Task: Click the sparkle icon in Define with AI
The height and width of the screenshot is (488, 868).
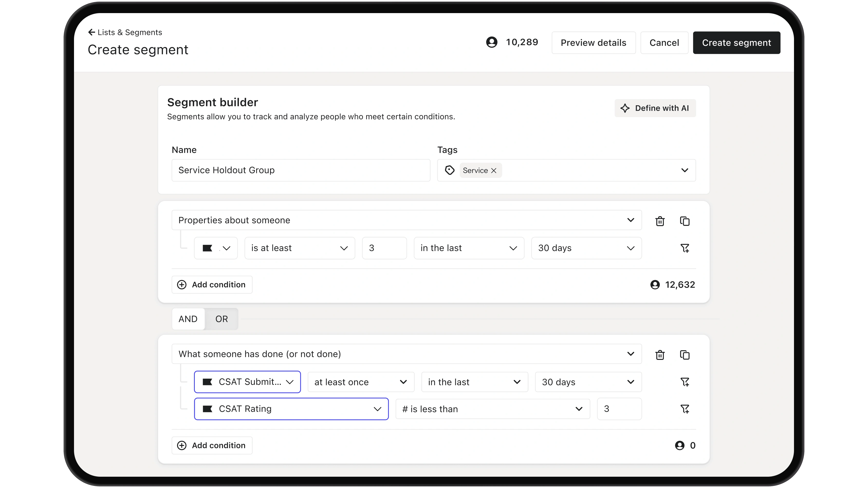Action: click(x=625, y=108)
